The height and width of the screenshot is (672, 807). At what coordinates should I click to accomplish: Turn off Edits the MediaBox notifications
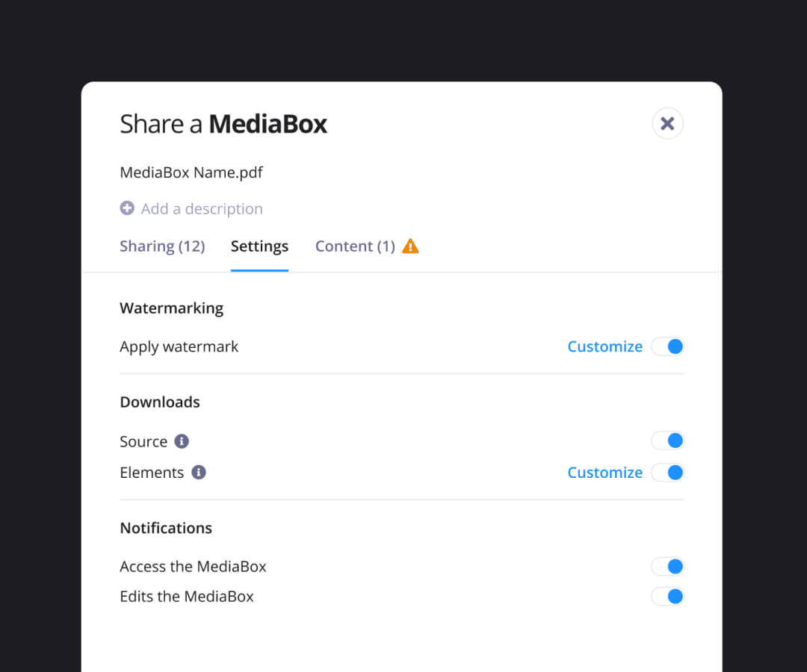(667, 596)
